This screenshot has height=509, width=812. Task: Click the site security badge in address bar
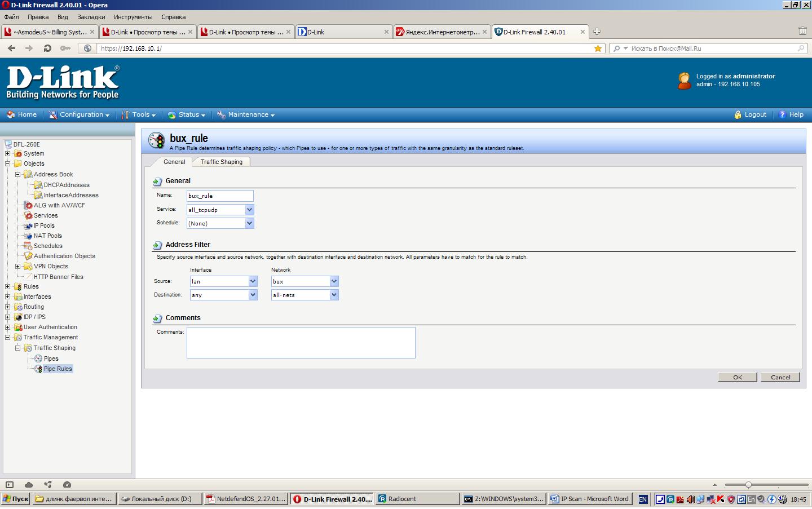[x=87, y=48]
